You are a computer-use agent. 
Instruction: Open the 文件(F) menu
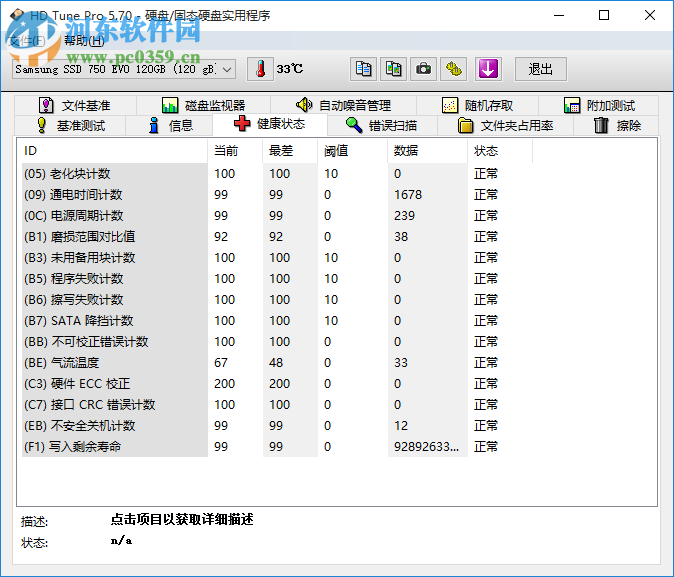27,41
